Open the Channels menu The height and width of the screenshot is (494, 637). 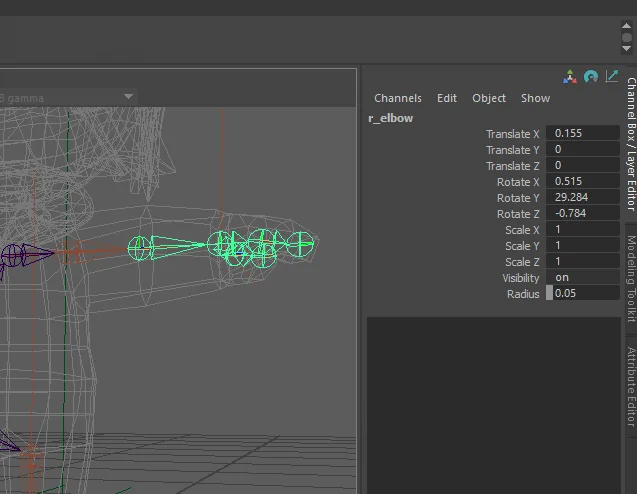coord(398,98)
